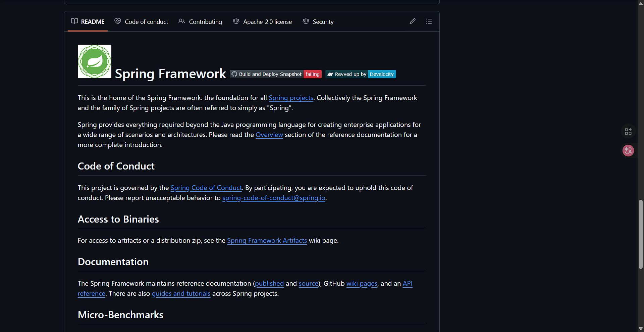Viewport: 644px width, 332px height.
Task: Click the Spring Framework heading
Action: (x=170, y=74)
